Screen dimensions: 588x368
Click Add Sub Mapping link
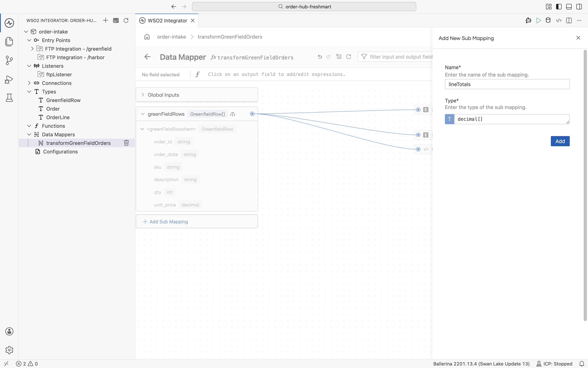pos(165,222)
